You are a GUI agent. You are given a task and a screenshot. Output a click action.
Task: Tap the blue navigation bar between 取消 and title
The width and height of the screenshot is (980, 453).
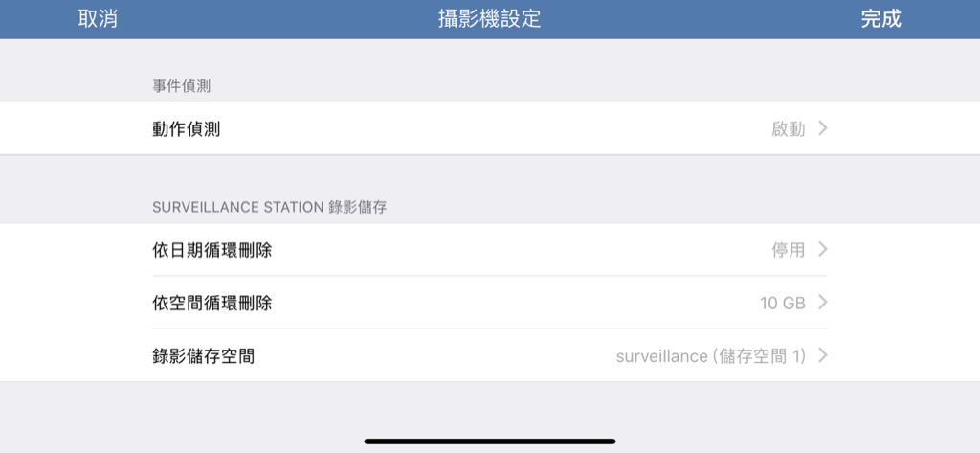(x=278, y=19)
